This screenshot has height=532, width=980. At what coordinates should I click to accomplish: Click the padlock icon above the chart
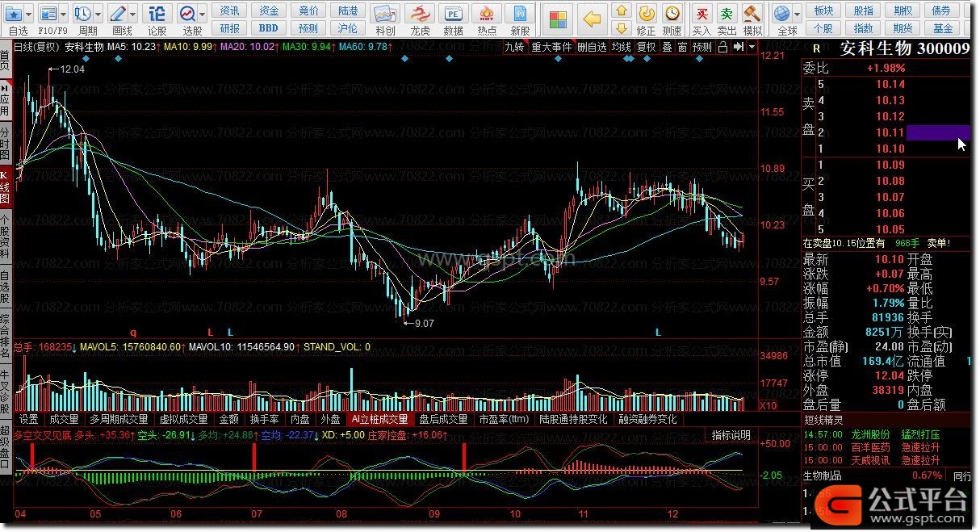722,48
